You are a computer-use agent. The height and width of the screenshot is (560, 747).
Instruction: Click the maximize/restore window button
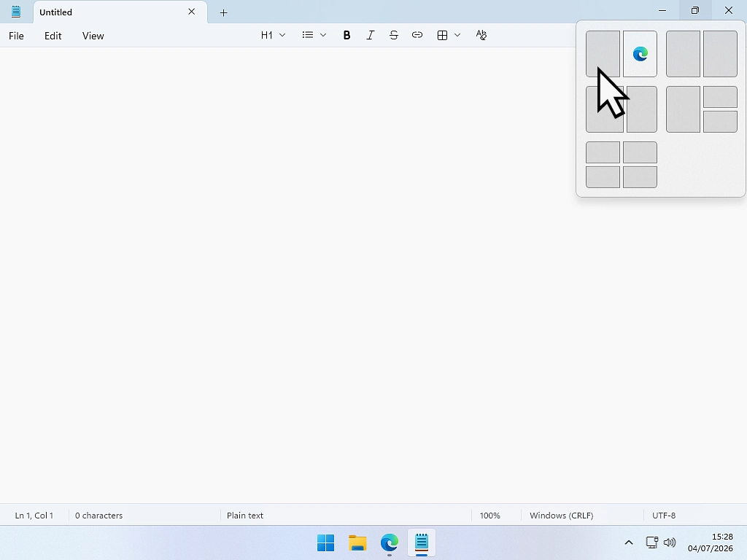695,10
